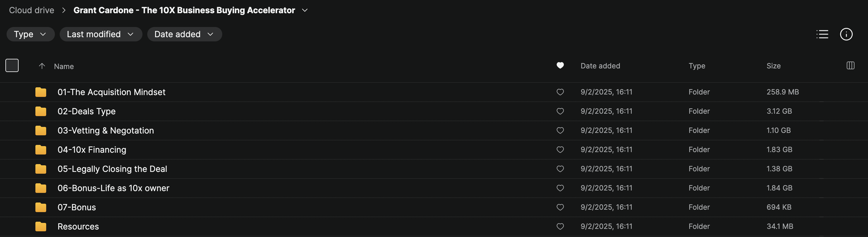Screen dimensions: 868x237
Task: Tick the select-all checkbox
Action: (12, 65)
